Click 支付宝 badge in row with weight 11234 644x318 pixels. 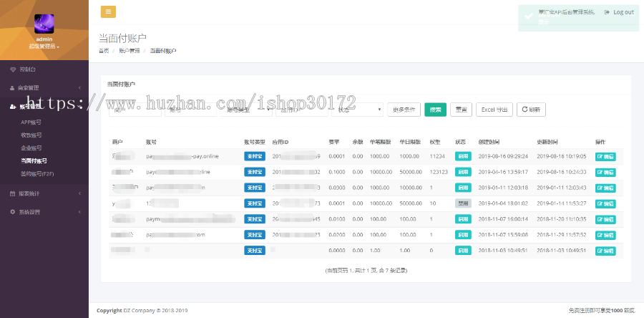[x=255, y=156]
